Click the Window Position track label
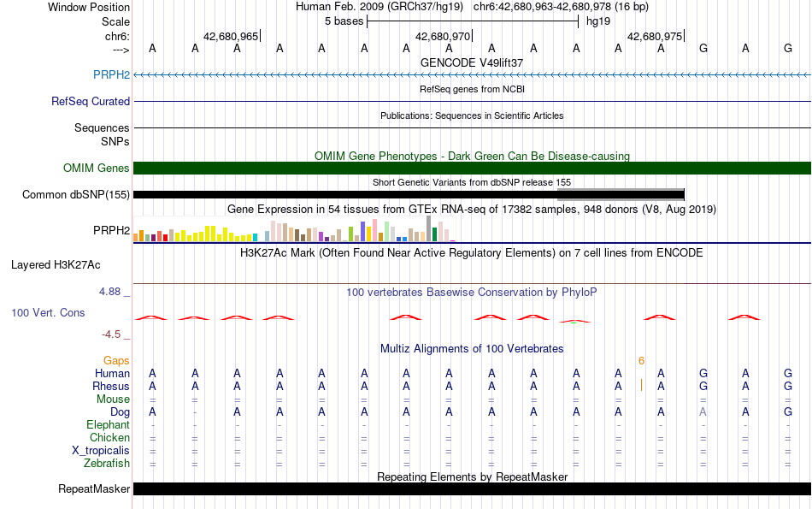Viewport: 812px width, 509px height. 89,7
